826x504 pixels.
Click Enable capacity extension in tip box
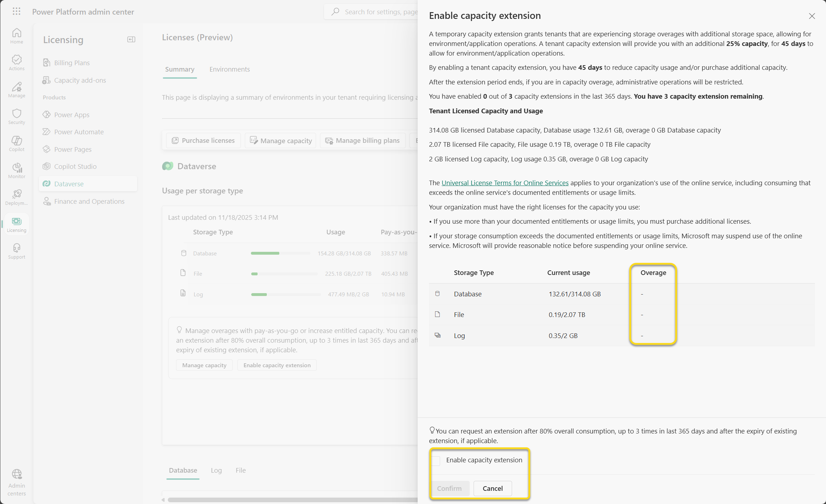277,365
